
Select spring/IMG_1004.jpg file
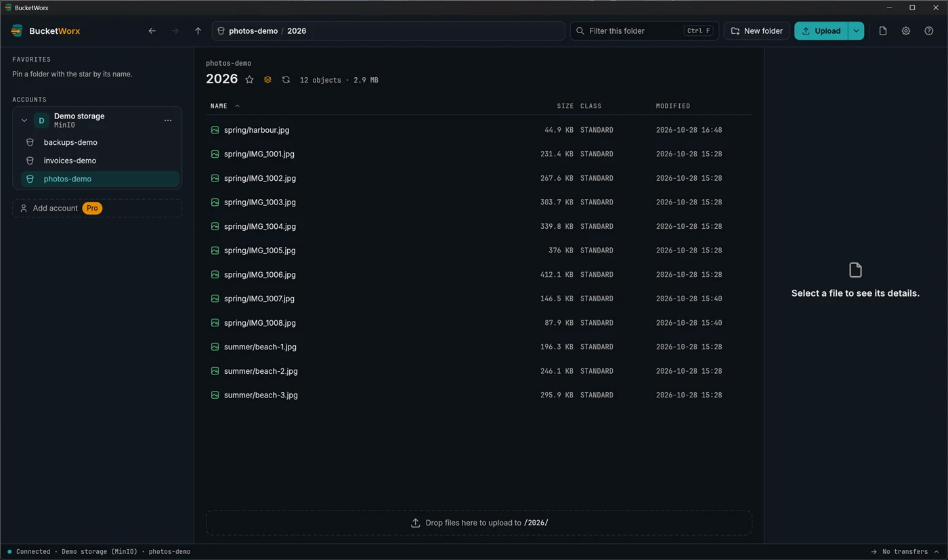tap(479, 226)
